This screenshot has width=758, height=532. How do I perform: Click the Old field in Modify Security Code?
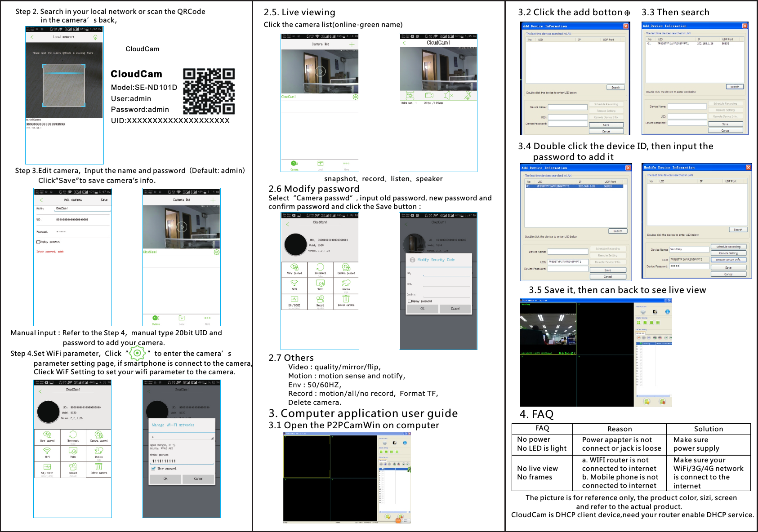446,273
